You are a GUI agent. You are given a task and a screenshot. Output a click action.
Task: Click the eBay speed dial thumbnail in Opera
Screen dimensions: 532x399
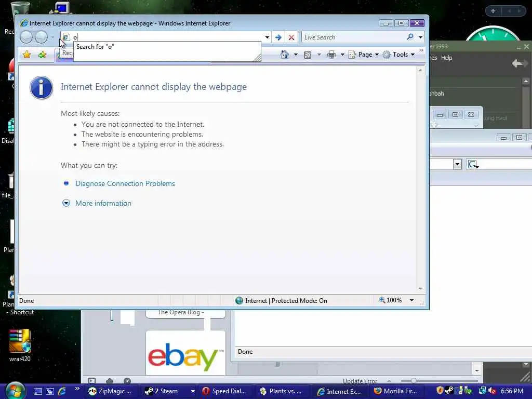tap(185, 353)
